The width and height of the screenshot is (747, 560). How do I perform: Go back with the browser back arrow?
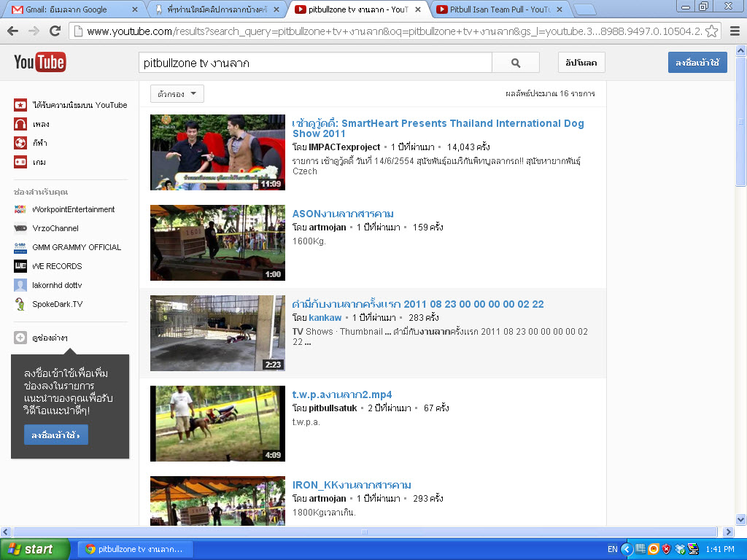click(13, 31)
